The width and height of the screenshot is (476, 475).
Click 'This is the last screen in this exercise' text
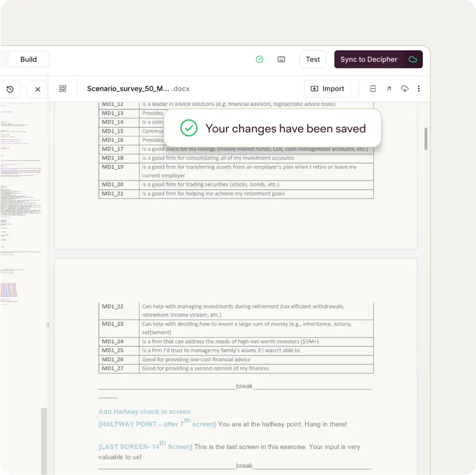(251, 447)
